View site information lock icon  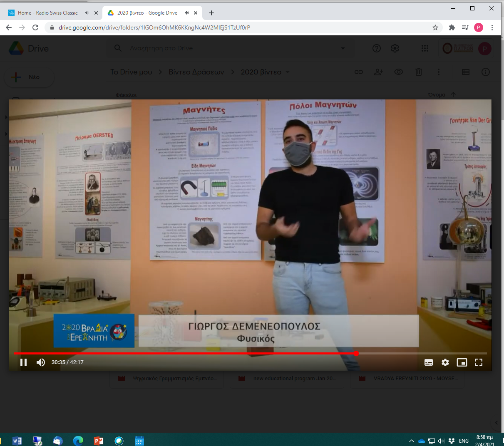point(52,27)
